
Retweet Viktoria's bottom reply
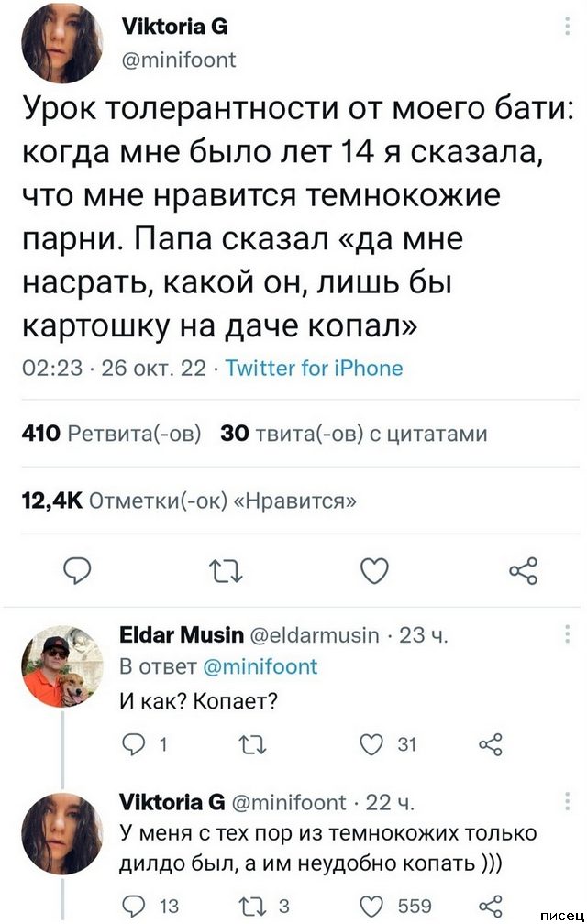click(250, 906)
